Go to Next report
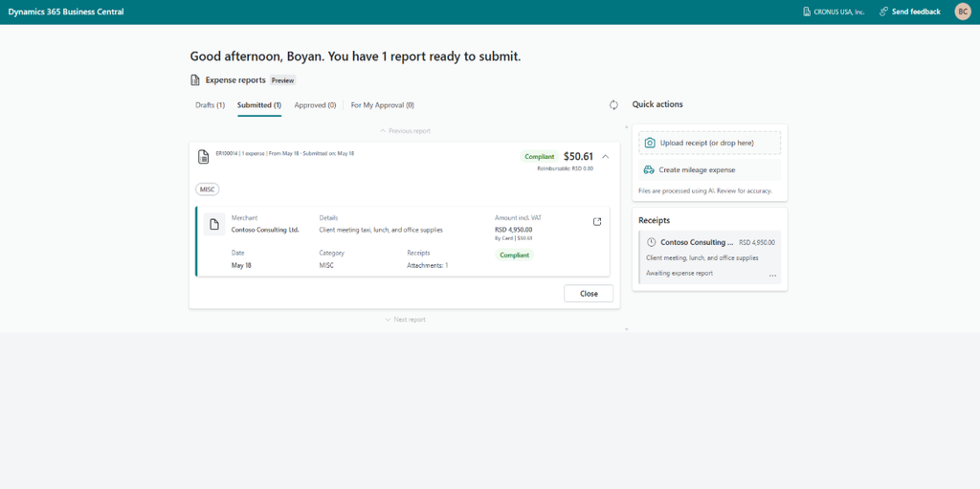 [405, 320]
